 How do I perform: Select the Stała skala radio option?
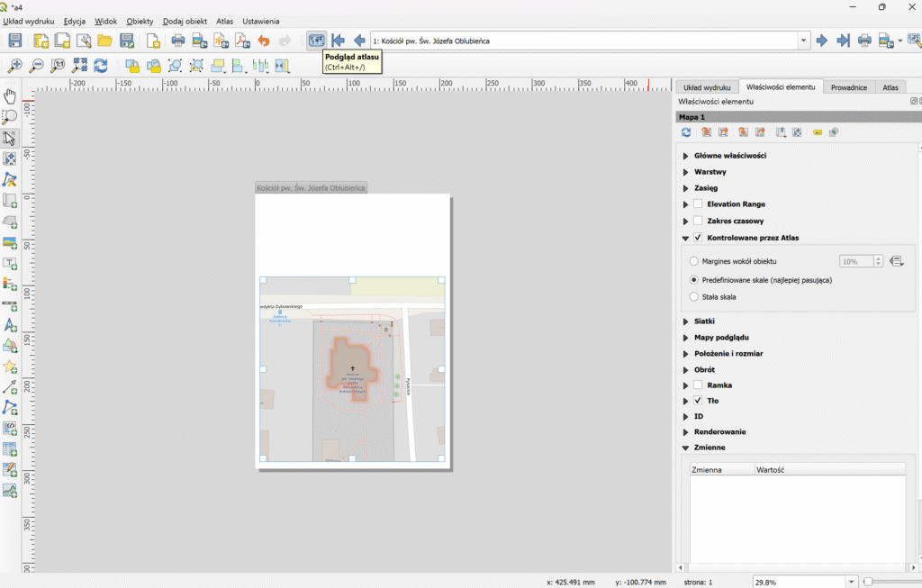[x=693, y=296]
